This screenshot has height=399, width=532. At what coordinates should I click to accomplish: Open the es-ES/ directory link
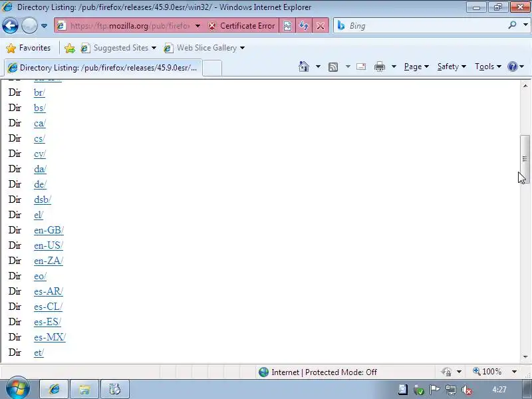tap(47, 322)
